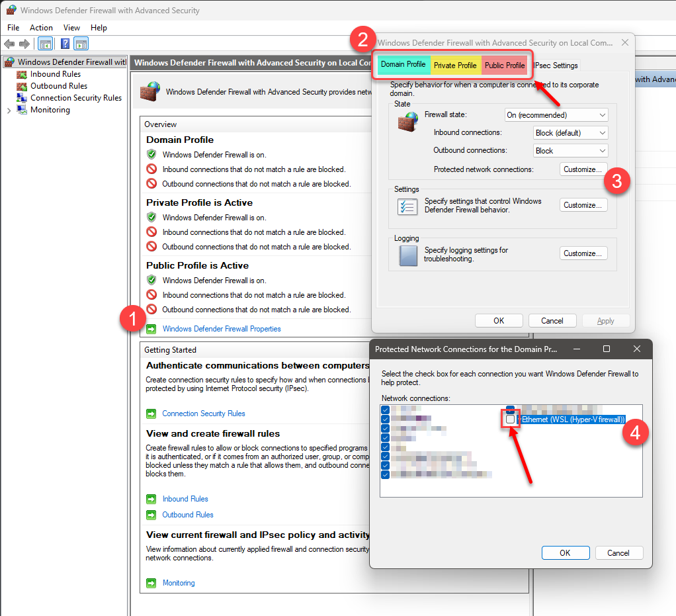Select Inbound Rules in the console tree
676x616 pixels.
tap(55, 74)
